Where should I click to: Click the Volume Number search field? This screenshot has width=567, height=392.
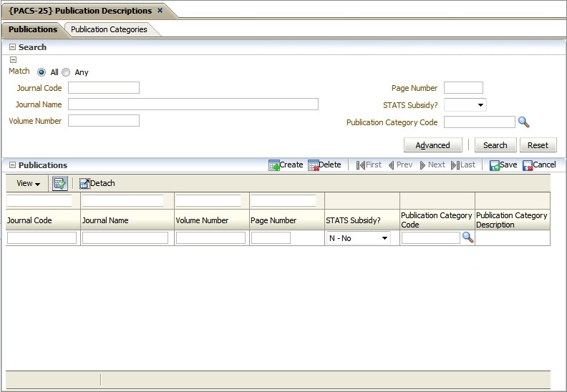click(104, 121)
